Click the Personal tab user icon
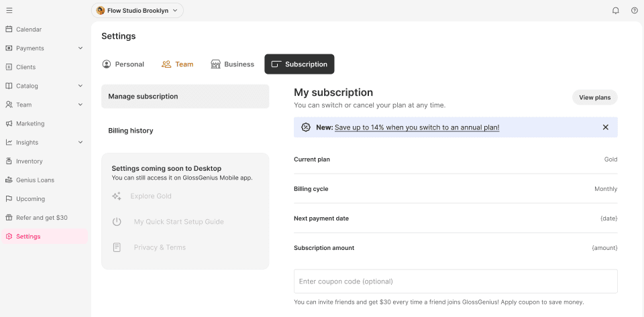This screenshot has height=317, width=644. point(107,64)
